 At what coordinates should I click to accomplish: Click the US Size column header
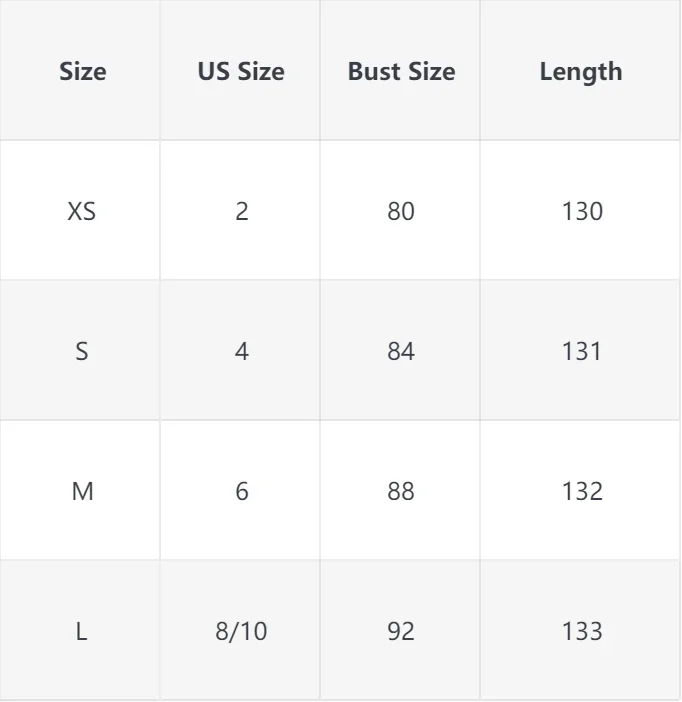coord(241,72)
